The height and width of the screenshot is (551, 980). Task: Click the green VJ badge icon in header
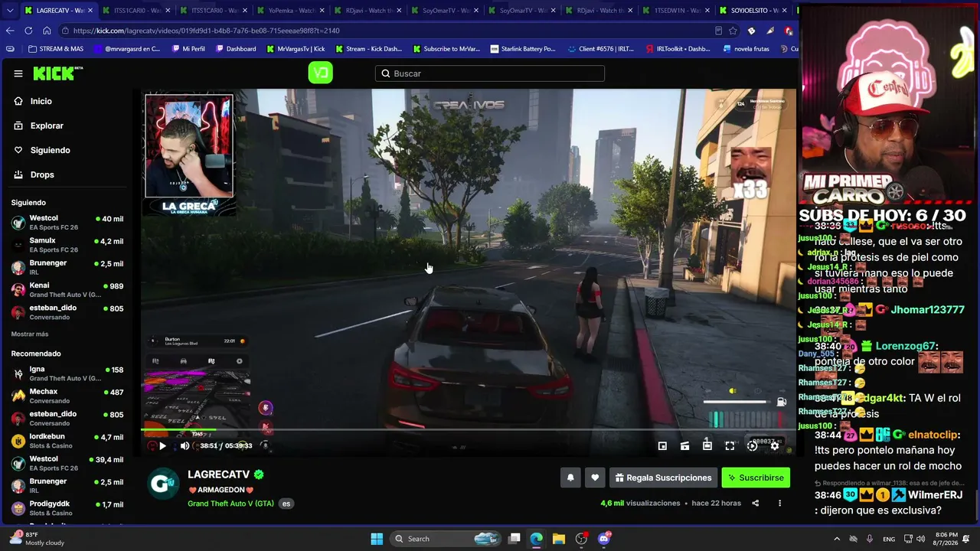[320, 73]
